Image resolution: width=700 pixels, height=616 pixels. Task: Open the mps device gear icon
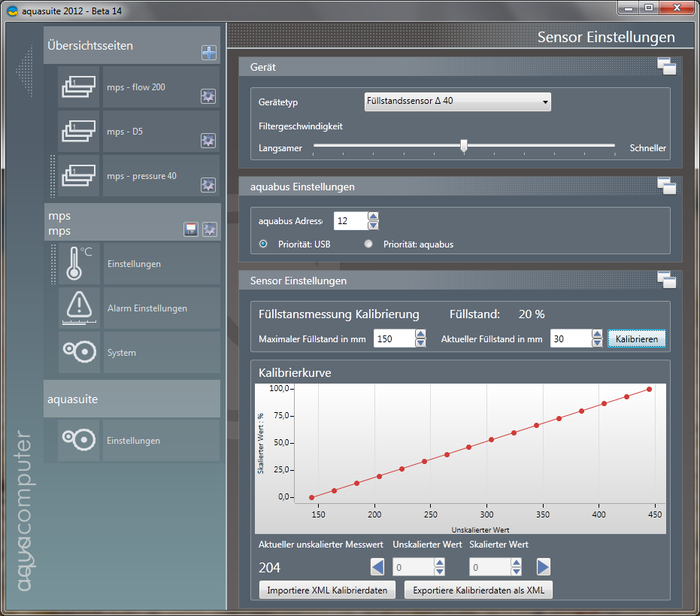pos(210,229)
